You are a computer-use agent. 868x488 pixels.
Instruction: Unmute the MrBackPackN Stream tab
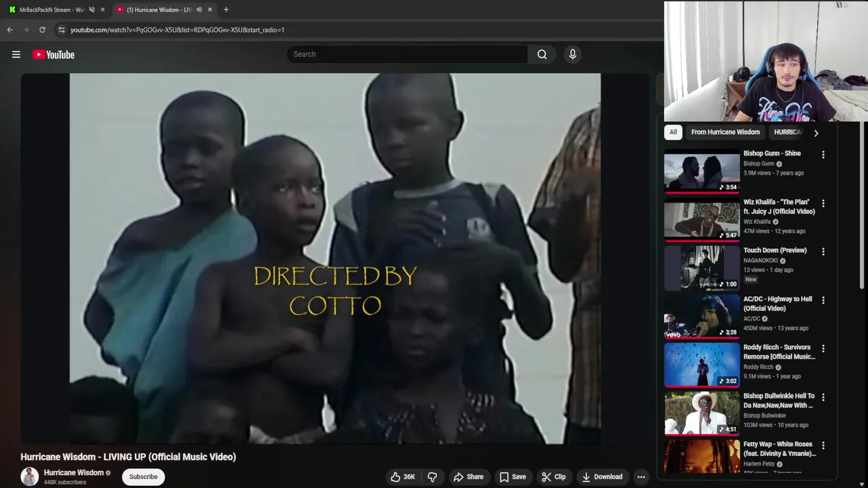[x=92, y=9]
